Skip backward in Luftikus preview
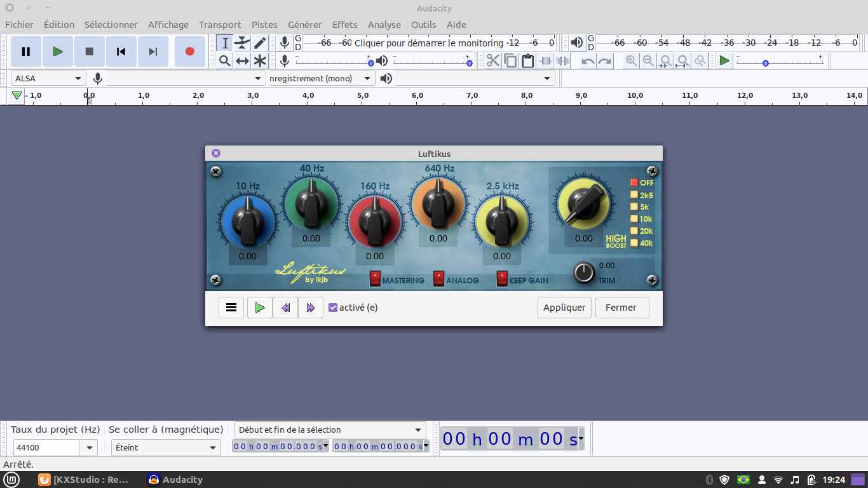 click(x=285, y=308)
